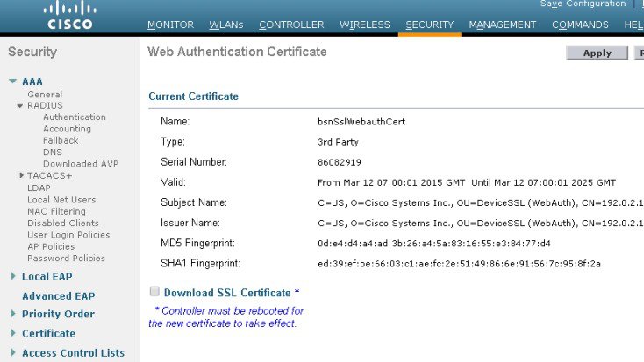The image size is (644, 362).
Task: Open RADIUS Fallback settings
Action: coord(61,140)
